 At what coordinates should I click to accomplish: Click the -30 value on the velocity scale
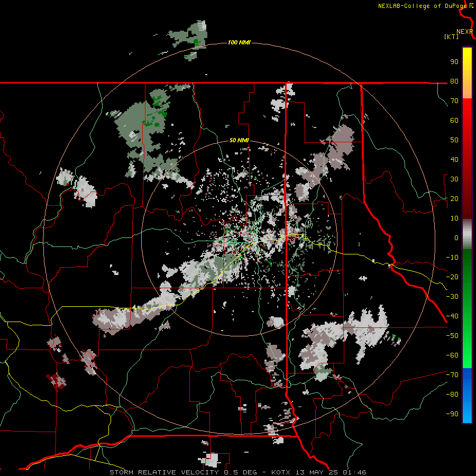(452, 297)
